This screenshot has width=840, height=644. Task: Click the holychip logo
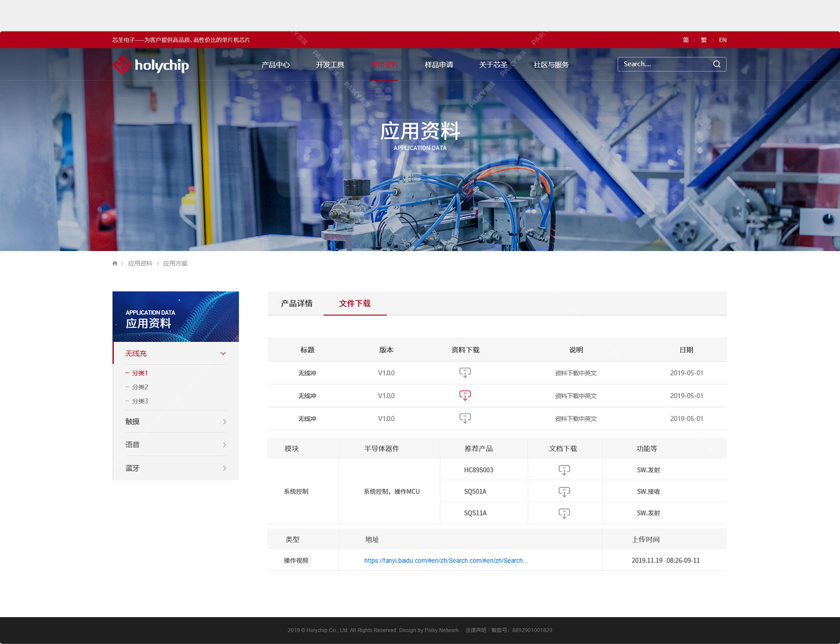tap(151, 65)
